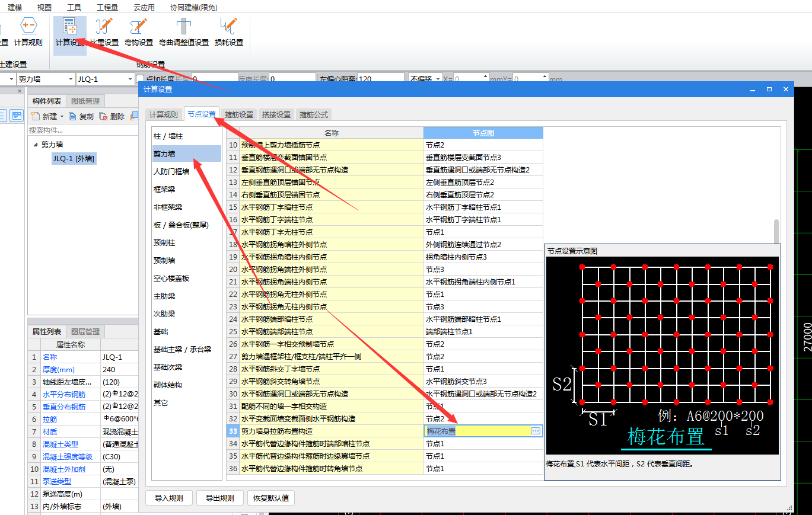This screenshot has height=515, width=812.
Task: Open the 视图 menu
Action: tap(44, 7)
